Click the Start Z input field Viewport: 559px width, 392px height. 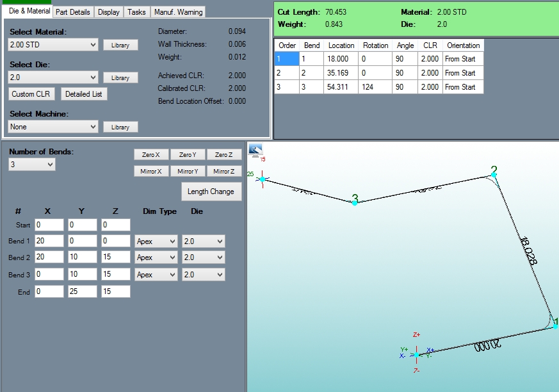coord(116,225)
